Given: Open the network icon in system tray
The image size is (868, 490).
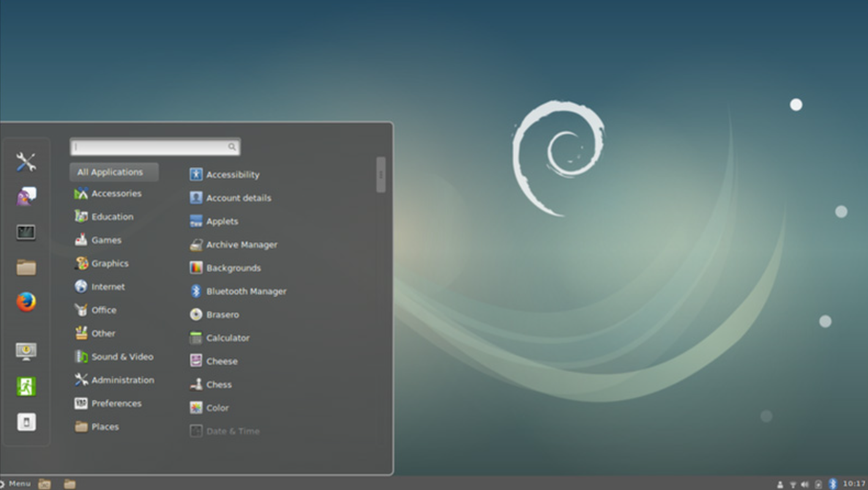Looking at the screenshot, I should coord(793,484).
